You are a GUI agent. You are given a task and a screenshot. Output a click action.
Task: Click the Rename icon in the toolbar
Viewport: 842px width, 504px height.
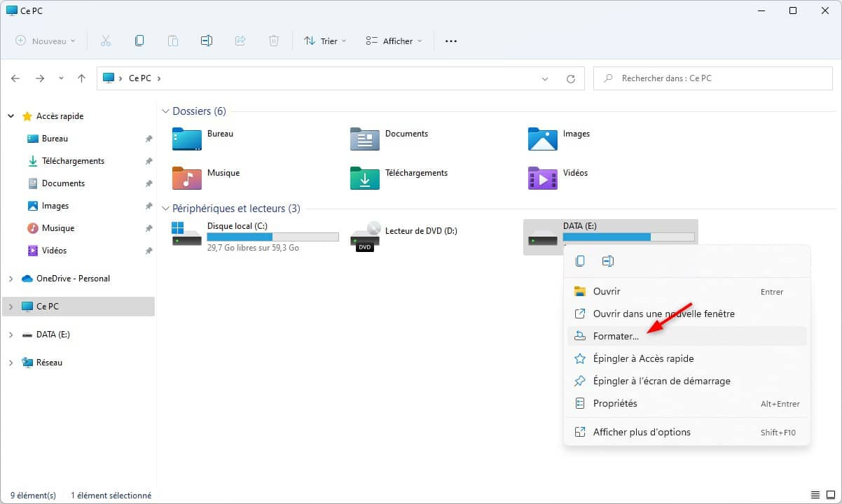tap(207, 41)
